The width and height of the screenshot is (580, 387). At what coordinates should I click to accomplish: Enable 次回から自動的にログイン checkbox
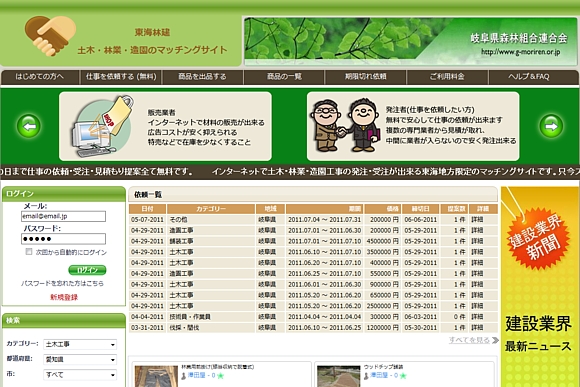pyautogui.click(x=29, y=252)
